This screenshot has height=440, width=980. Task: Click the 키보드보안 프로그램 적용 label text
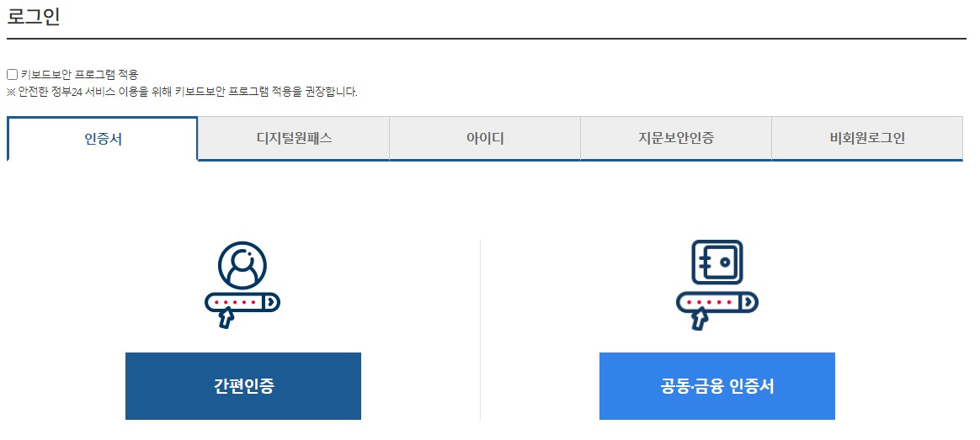(79, 75)
